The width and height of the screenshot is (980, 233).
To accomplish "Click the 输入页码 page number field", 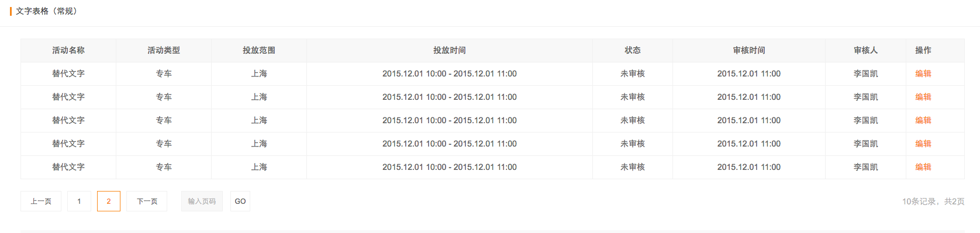I will [202, 201].
